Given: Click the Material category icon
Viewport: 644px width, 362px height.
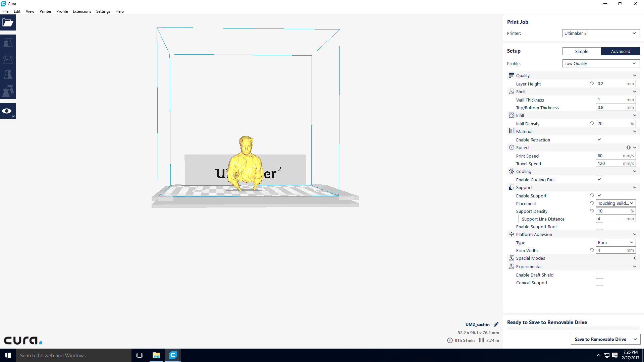Looking at the screenshot, I should coord(512,131).
